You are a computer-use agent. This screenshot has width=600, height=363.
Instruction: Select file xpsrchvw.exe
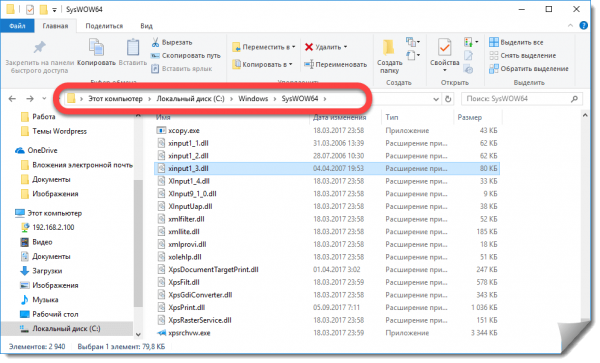pos(189,333)
